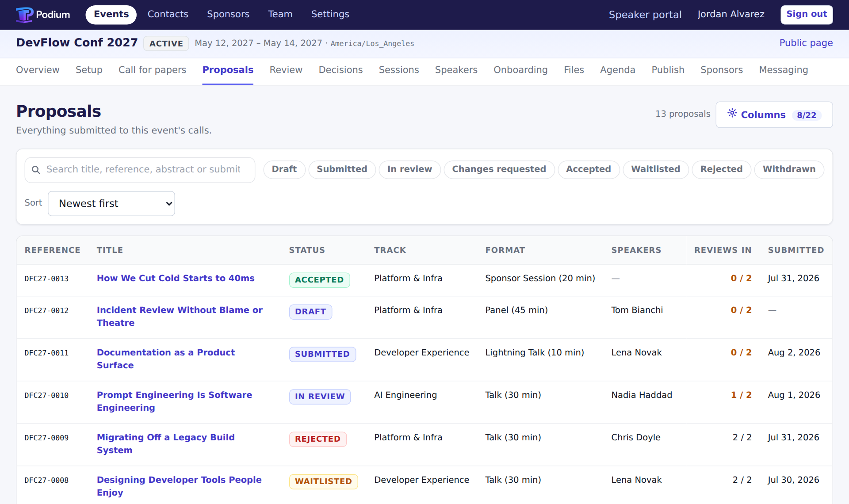This screenshot has width=849, height=504.
Task: Open Incident Review Without Blame or Theatre
Action: pos(180,317)
